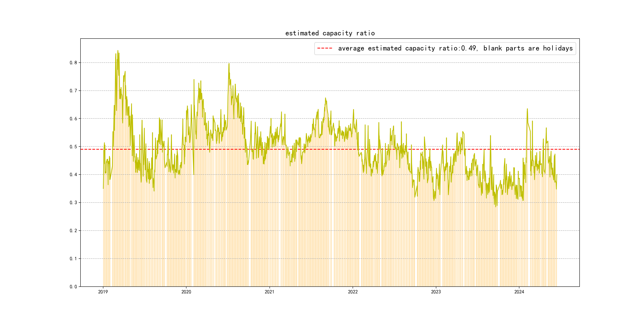644x322 pixels.
Task: Click the 0.2 y-axis tick label
Action: point(73,231)
